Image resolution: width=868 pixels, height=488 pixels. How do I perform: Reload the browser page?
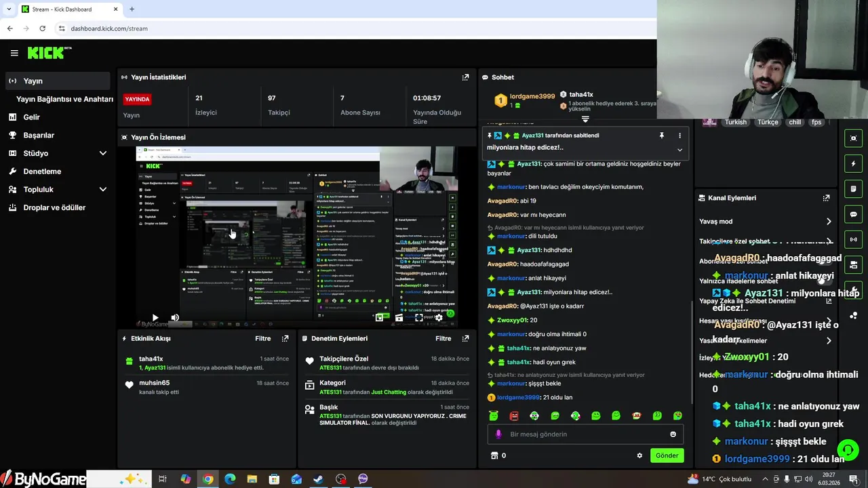pos(42,28)
